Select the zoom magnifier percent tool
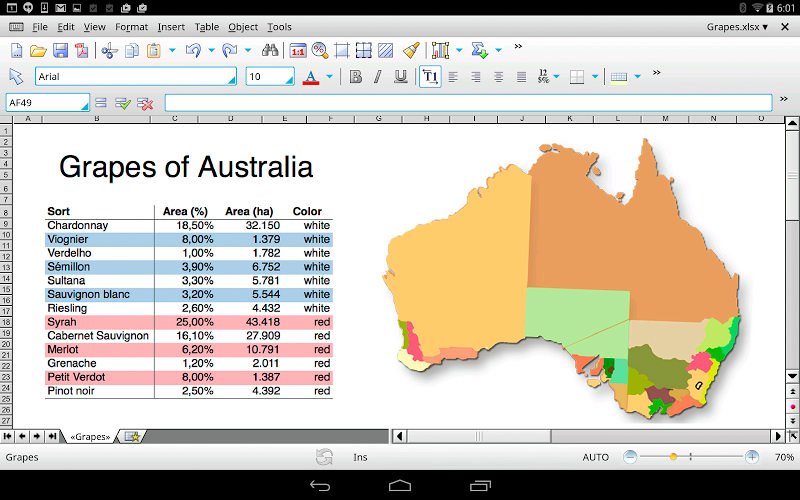This screenshot has width=800, height=500. [x=319, y=50]
